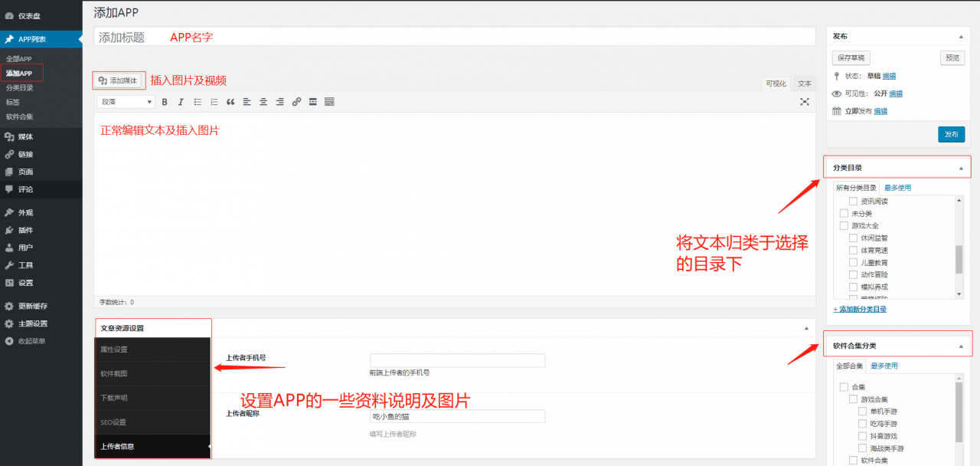The width and height of the screenshot is (980, 466).
Task: Collapse the 文章资源设置 panel
Action: tap(806, 328)
